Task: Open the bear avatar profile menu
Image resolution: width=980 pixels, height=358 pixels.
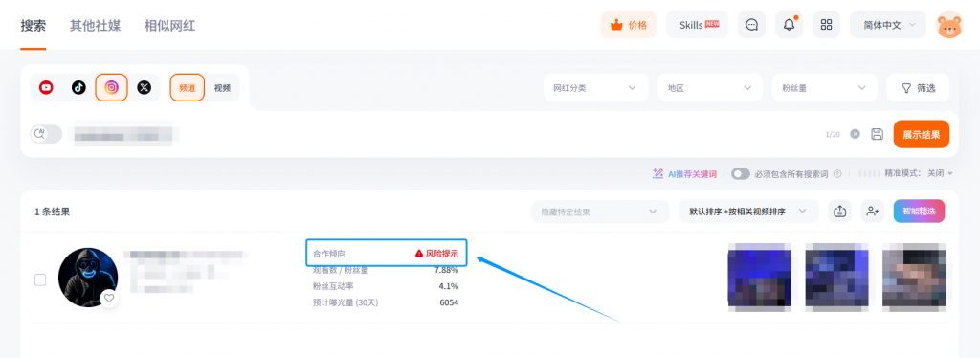Action: [949, 25]
